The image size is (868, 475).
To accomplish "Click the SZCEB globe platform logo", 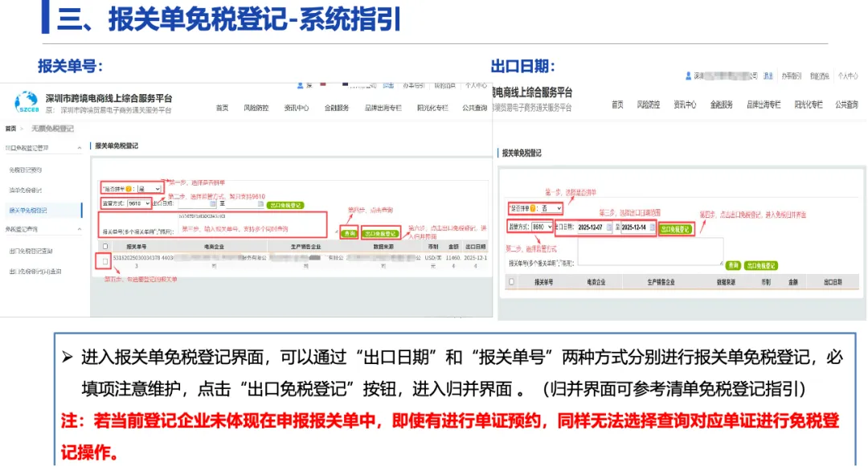I will pos(27,100).
